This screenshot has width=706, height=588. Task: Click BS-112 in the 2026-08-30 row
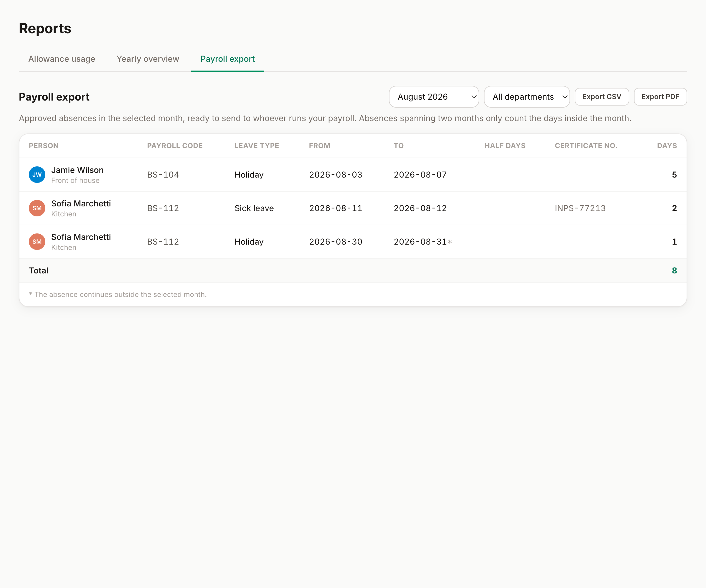point(163,242)
